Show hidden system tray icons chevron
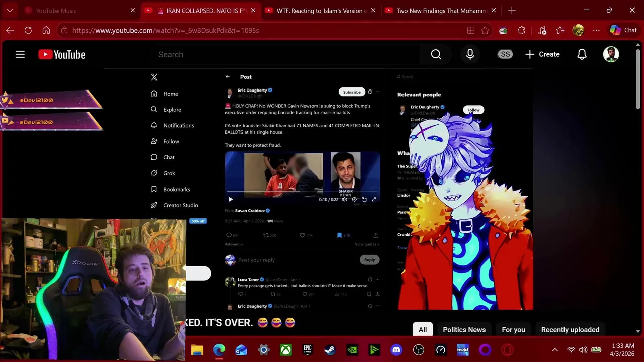Screen dimensions: 644x362 555,350
